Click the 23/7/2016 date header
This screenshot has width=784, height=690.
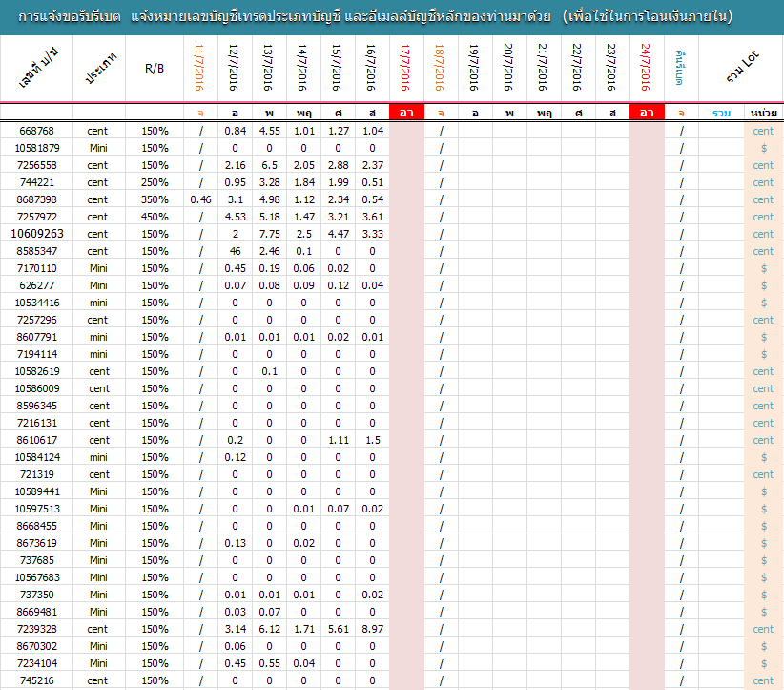[612, 69]
